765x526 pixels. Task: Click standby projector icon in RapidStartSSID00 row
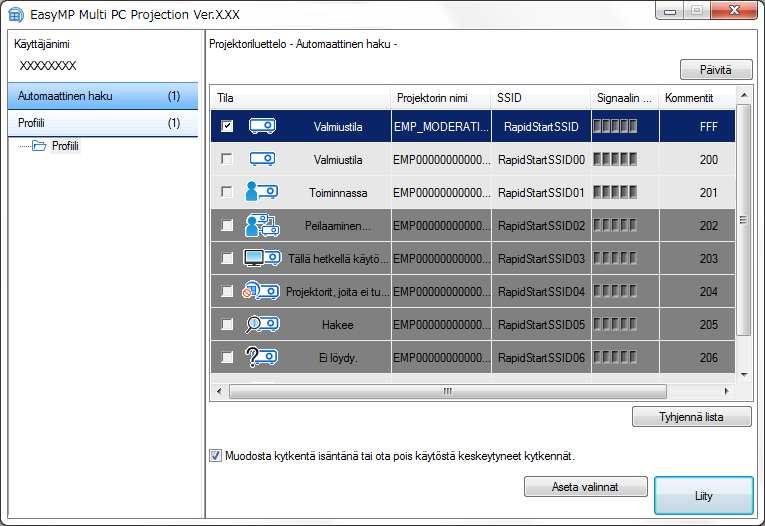point(262,159)
